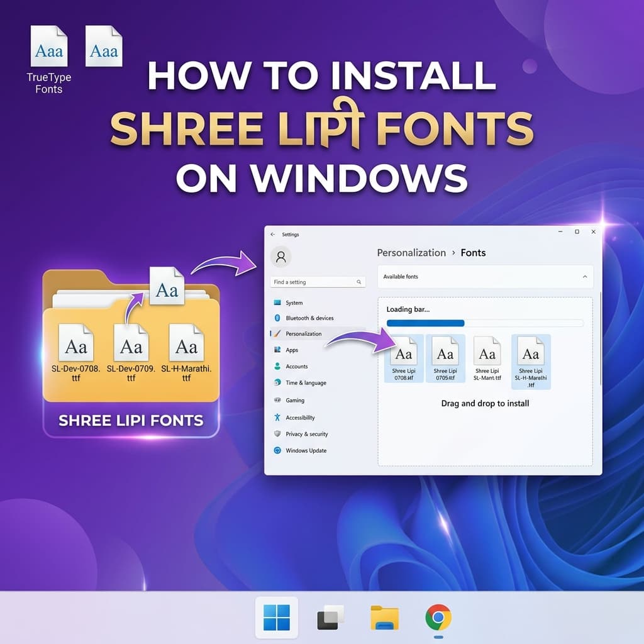The height and width of the screenshot is (644, 644).
Task: Open the Windows Start menu
Action: coord(277,618)
